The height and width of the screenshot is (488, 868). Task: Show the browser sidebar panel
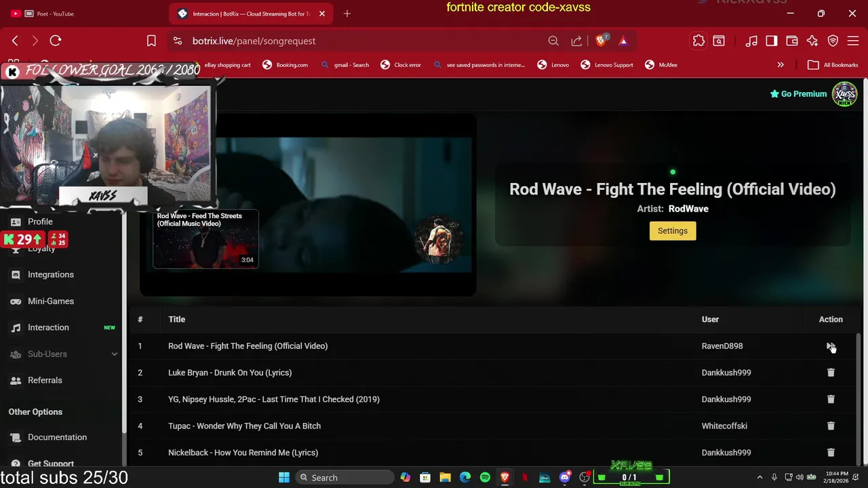click(x=772, y=41)
